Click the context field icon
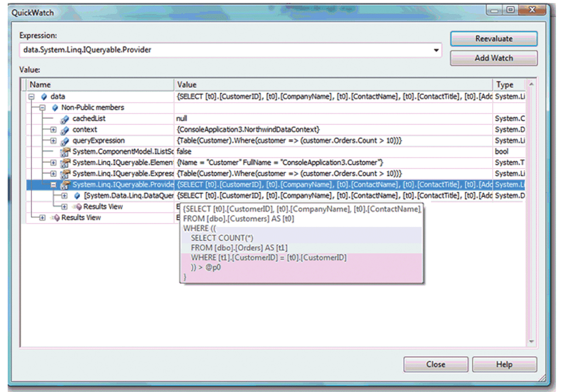 pos(65,129)
